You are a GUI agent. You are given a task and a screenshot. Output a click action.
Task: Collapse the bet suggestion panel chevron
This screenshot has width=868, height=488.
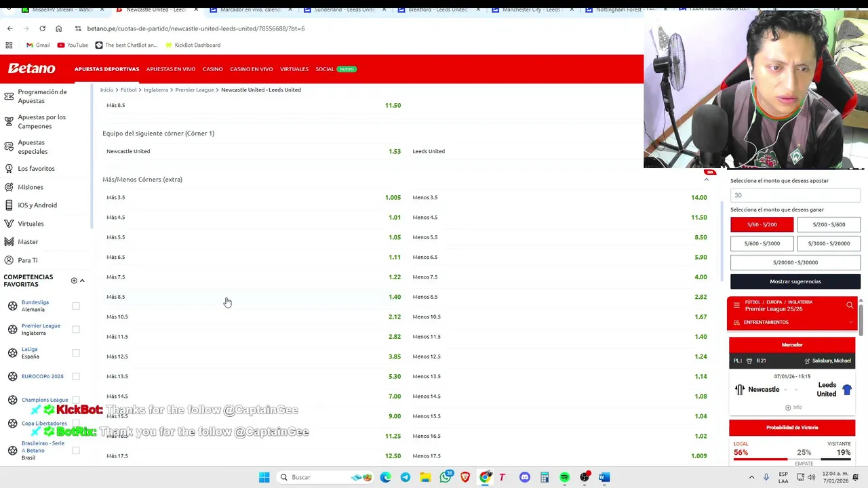(x=706, y=180)
